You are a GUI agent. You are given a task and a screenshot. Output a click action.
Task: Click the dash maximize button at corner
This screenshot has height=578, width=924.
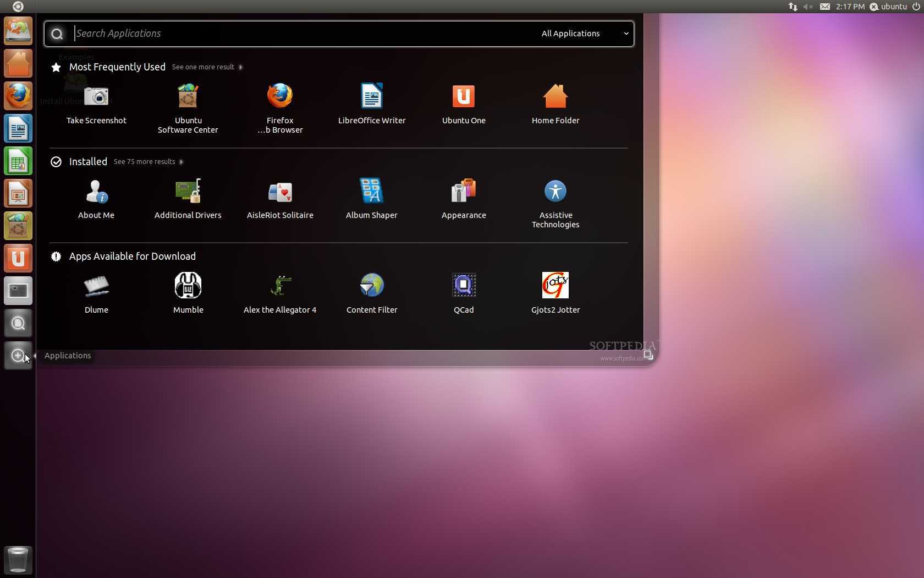pyautogui.click(x=648, y=355)
